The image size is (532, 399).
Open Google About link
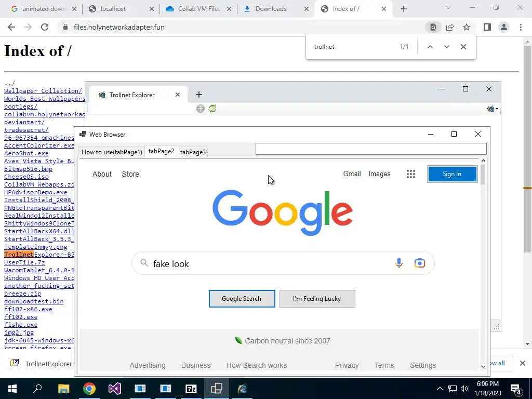(102, 174)
